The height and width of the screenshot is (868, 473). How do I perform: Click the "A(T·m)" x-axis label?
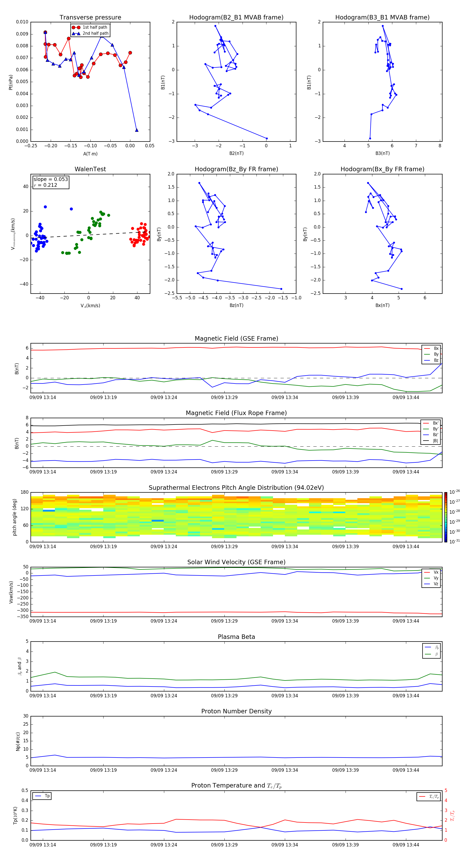click(90, 154)
